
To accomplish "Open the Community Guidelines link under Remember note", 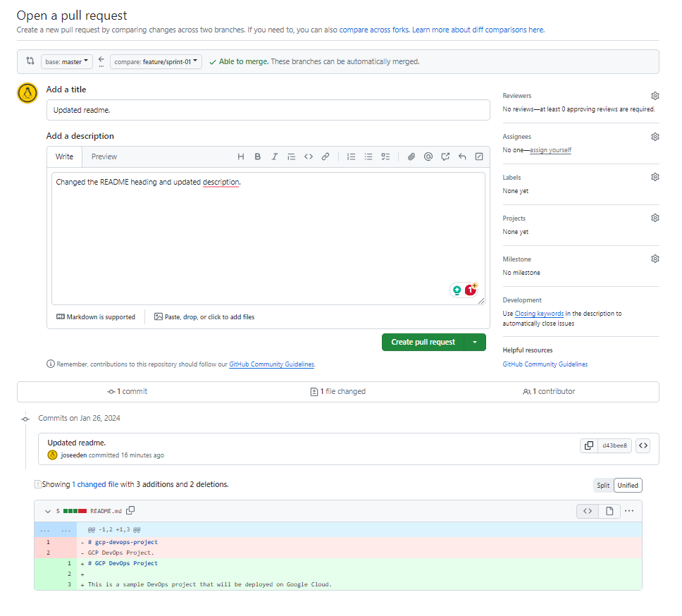I will (x=271, y=364).
